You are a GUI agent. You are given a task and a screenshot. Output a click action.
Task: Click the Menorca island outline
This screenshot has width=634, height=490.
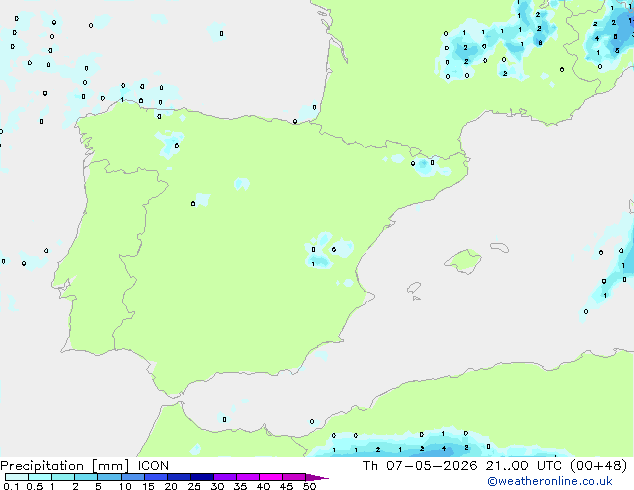point(500,247)
